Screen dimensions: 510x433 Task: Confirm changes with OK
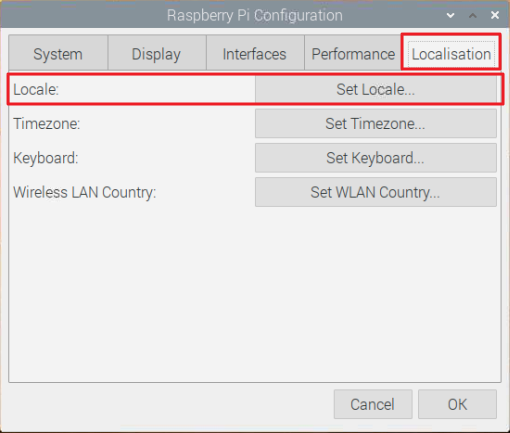click(x=457, y=404)
